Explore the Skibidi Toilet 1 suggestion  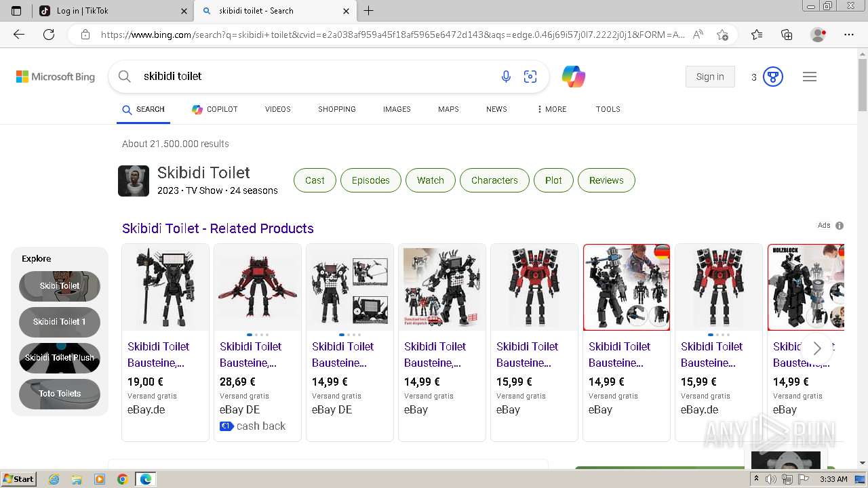60,322
